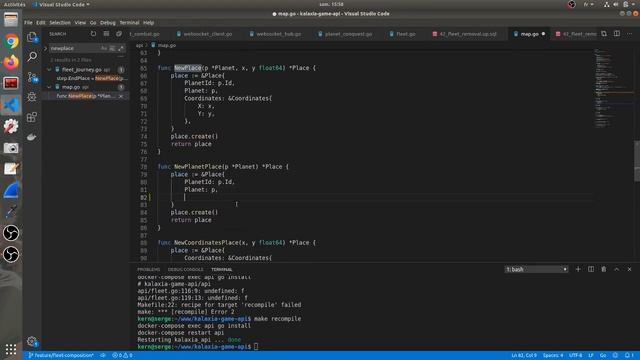Viewport: 640px width, 360px height.
Task: Click the git branch feature/fleet-composition
Action: click(x=61, y=356)
